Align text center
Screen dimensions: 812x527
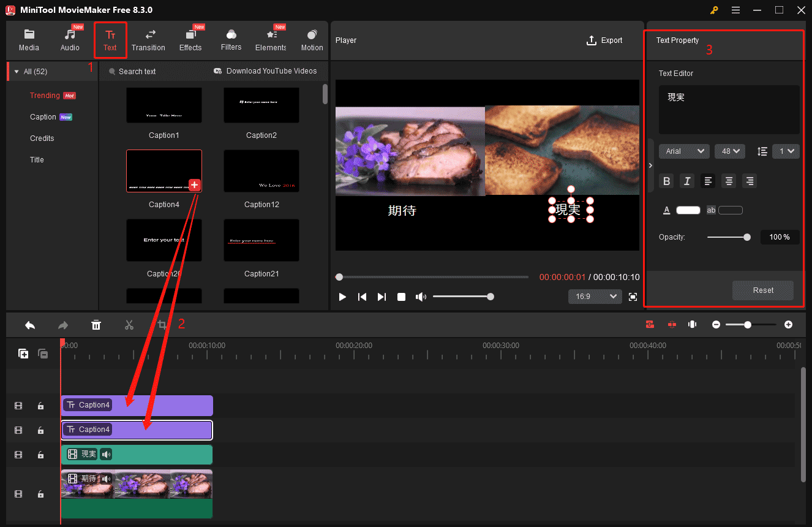728,181
